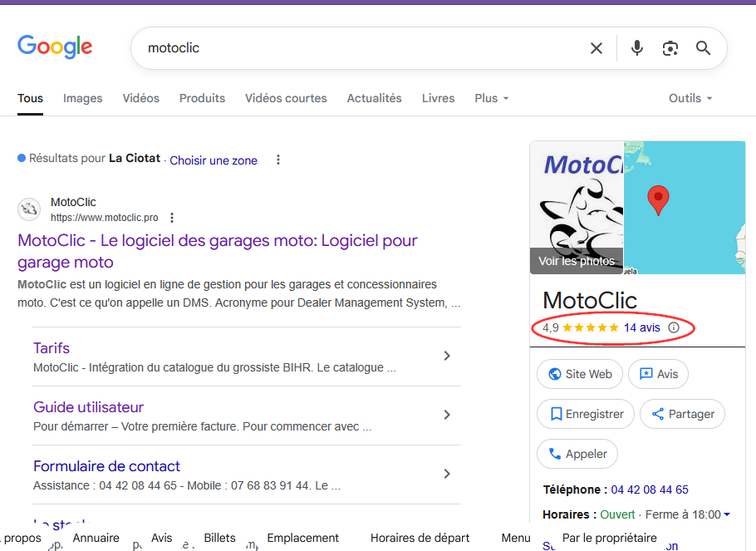Click the Google logo
This screenshot has height=551, width=756.
click(55, 47)
